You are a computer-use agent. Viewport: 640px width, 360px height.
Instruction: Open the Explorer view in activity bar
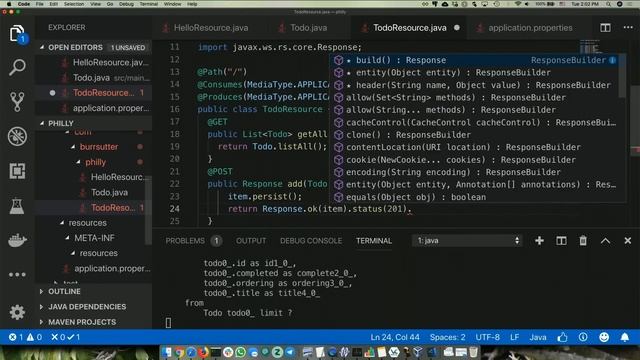(17, 33)
